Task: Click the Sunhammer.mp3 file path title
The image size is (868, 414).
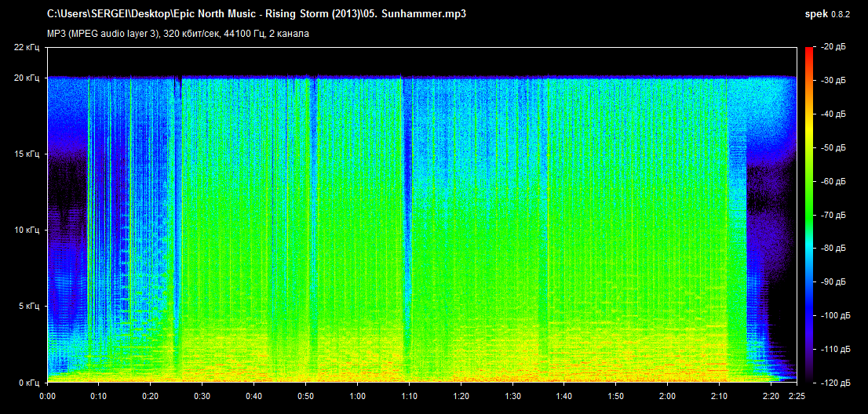Action: tap(257, 15)
